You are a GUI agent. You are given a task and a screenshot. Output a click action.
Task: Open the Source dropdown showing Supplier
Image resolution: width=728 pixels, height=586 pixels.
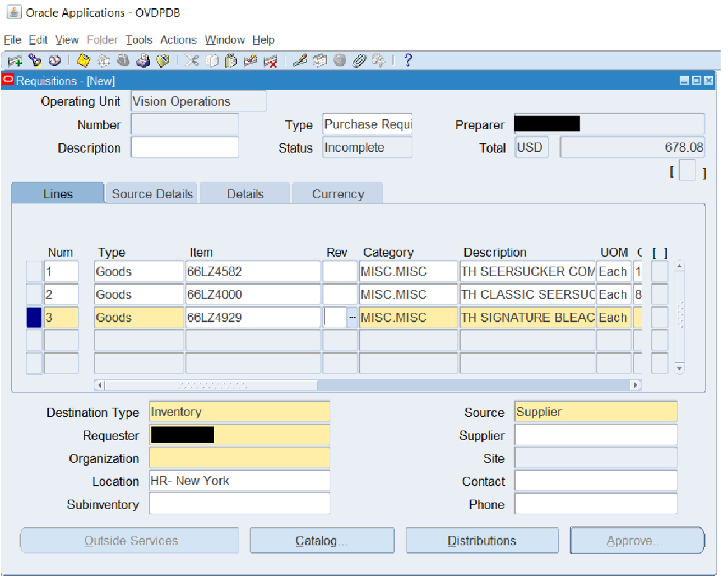click(x=595, y=412)
